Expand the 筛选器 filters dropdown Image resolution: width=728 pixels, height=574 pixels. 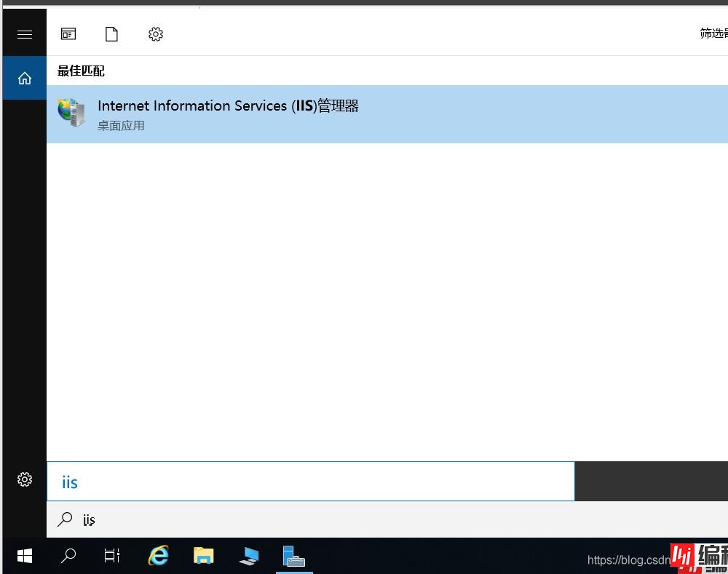point(712,33)
